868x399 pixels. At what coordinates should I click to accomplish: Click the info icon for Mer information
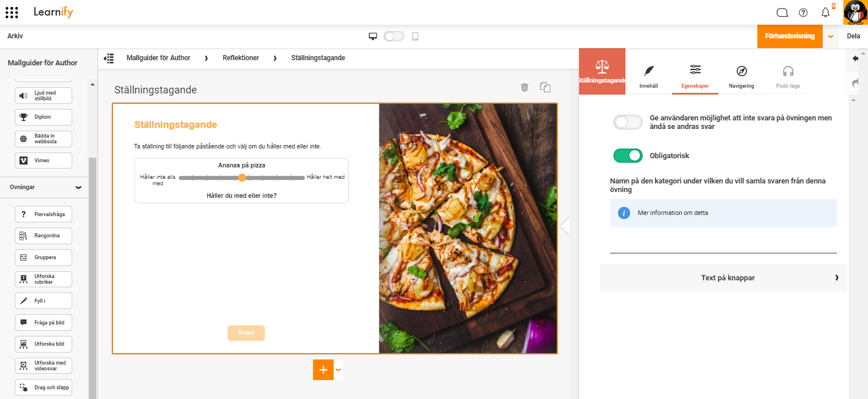[x=624, y=213]
